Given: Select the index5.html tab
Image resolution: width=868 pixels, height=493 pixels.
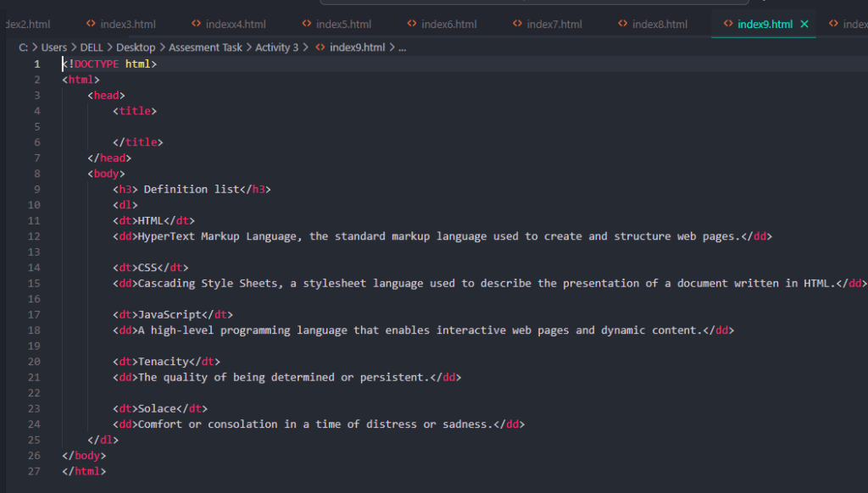Looking at the screenshot, I should (x=343, y=25).
